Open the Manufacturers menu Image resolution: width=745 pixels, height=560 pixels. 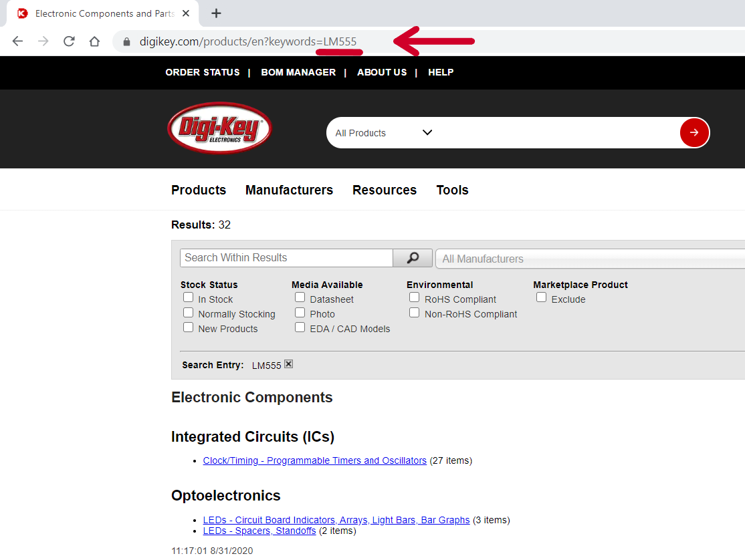point(289,190)
